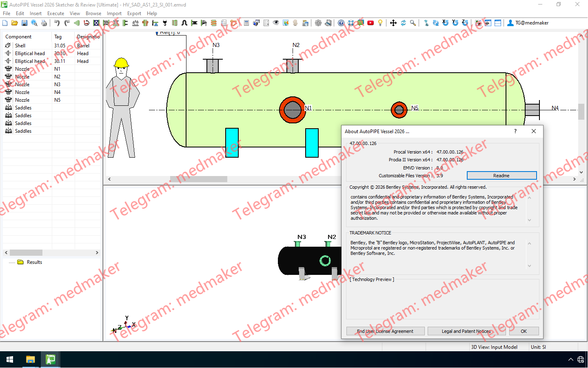Select the Shell component row
Screen dimensions: 588x368
[x=20, y=46]
